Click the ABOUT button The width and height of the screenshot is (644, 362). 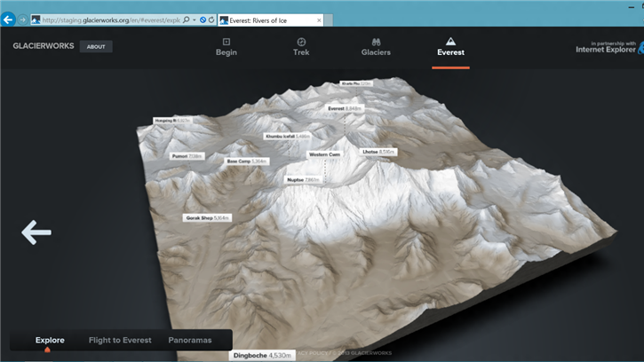96,47
